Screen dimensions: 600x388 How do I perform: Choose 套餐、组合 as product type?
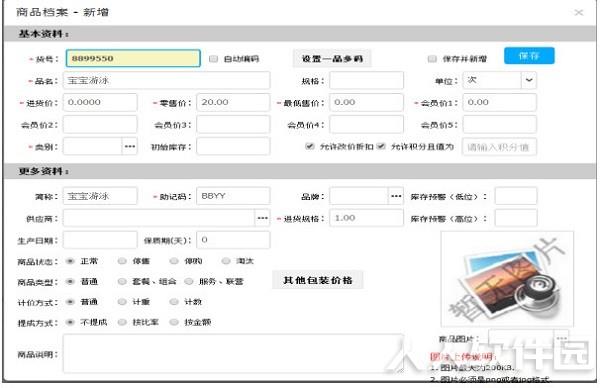coord(122,282)
